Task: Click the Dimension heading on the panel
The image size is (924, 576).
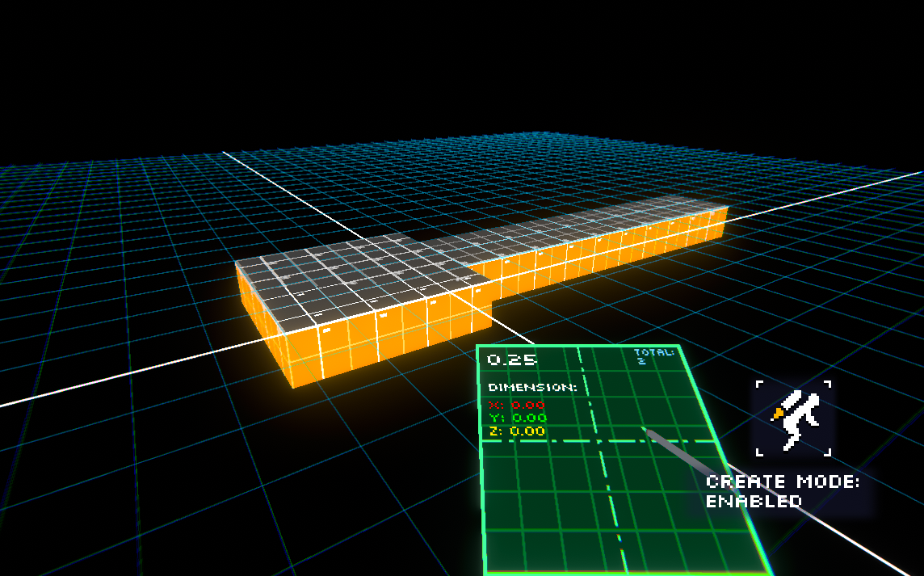Action: point(532,388)
